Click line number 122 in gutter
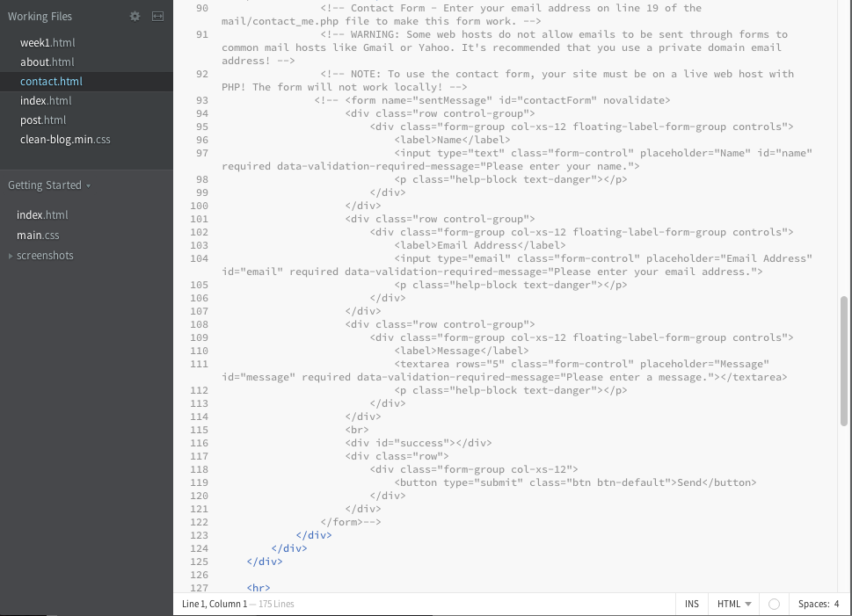This screenshot has height=616, width=852. pos(200,523)
